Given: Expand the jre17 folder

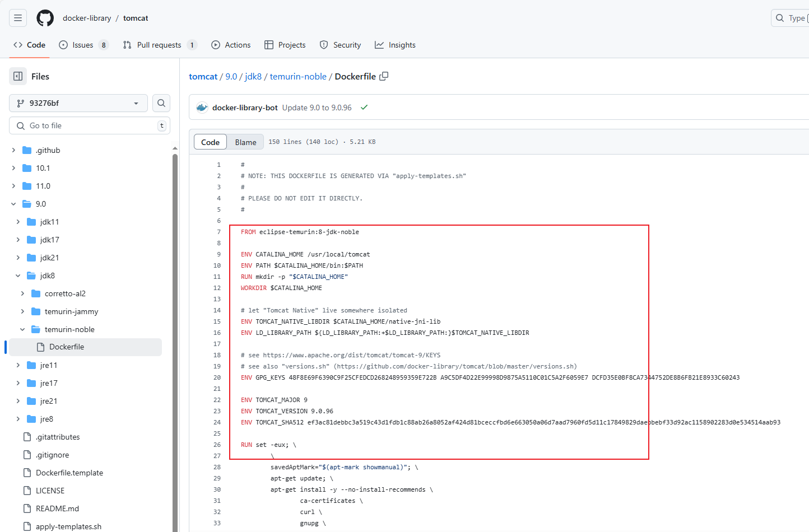Looking at the screenshot, I should [x=18, y=383].
